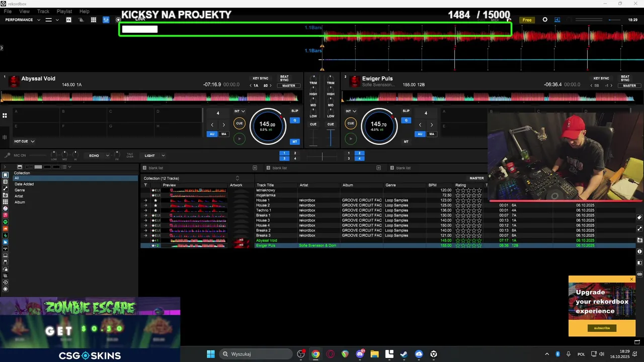Set deck 1 as MASTER

pyautogui.click(x=289, y=85)
